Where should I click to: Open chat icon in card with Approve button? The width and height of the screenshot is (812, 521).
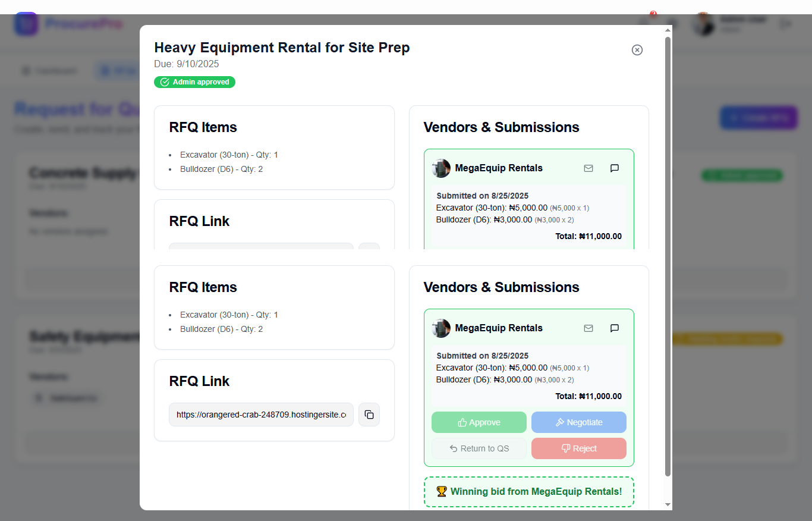(x=615, y=328)
